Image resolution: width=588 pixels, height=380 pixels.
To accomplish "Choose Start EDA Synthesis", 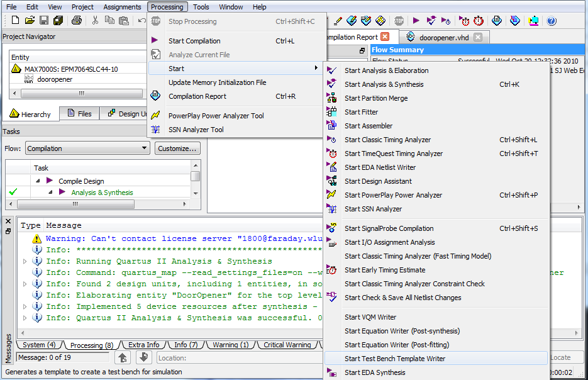I will coord(436,372).
